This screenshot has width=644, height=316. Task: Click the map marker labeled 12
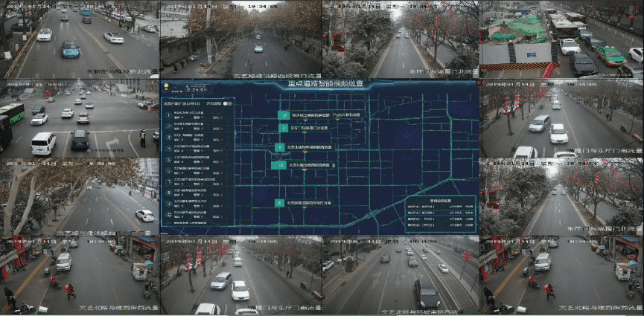click(283, 115)
